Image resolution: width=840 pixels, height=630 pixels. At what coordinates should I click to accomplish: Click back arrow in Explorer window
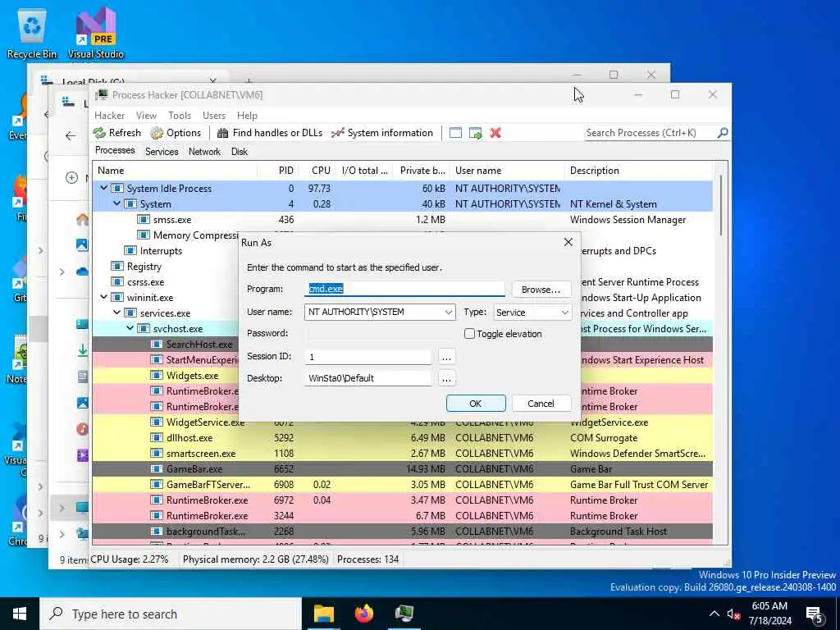tap(71, 136)
